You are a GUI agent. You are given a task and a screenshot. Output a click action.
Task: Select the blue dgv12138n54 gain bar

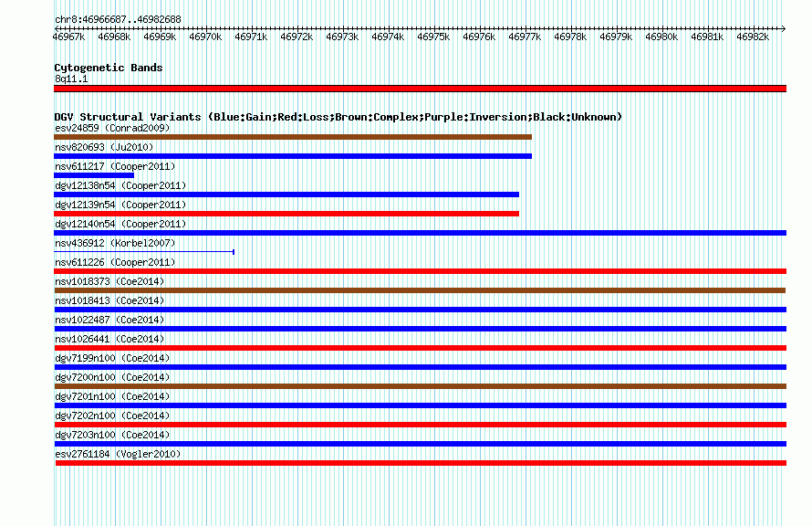point(286,195)
